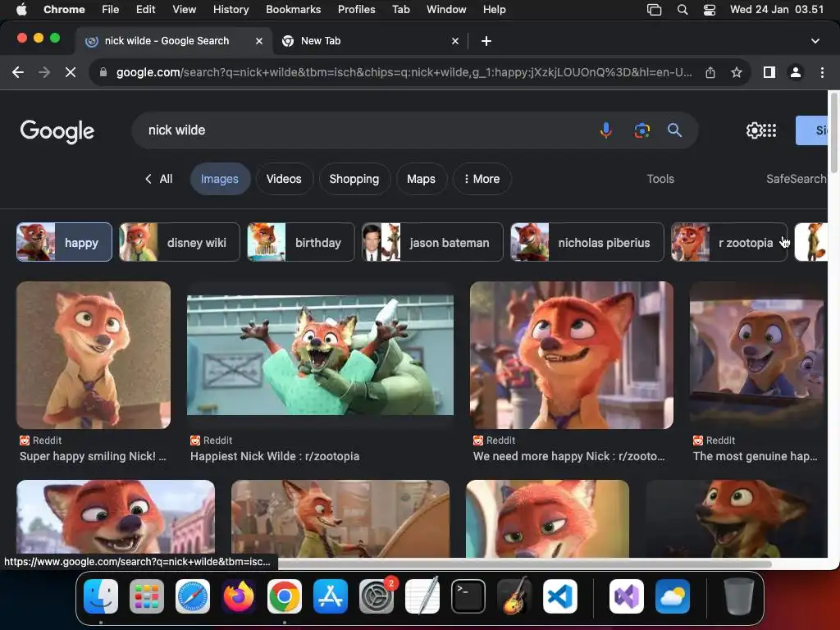Select the Images tab
This screenshot has width=840, height=630.
click(x=220, y=179)
